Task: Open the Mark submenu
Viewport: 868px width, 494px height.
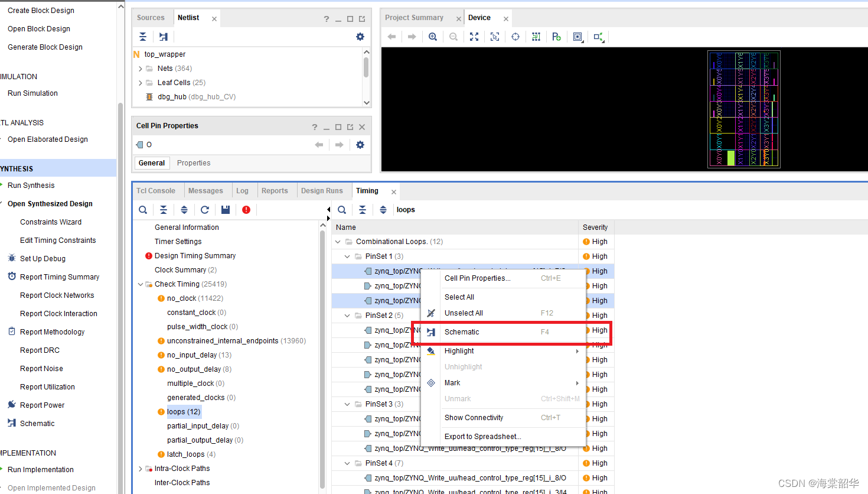Action: (503, 383)
